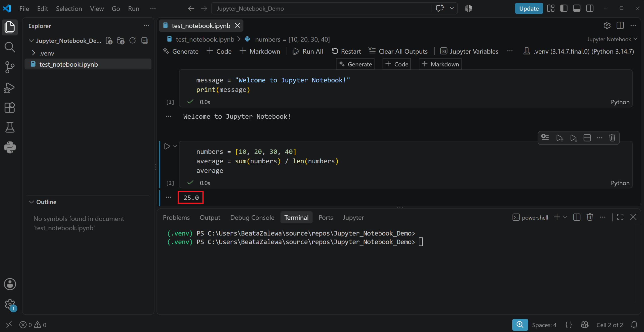Open the Python extension view icon

pos(10,147)
